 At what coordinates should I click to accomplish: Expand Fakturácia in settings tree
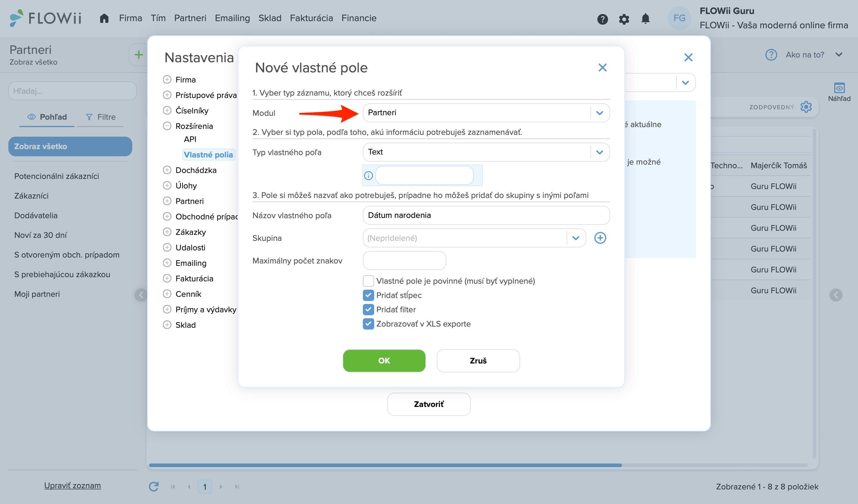(167, 278)
